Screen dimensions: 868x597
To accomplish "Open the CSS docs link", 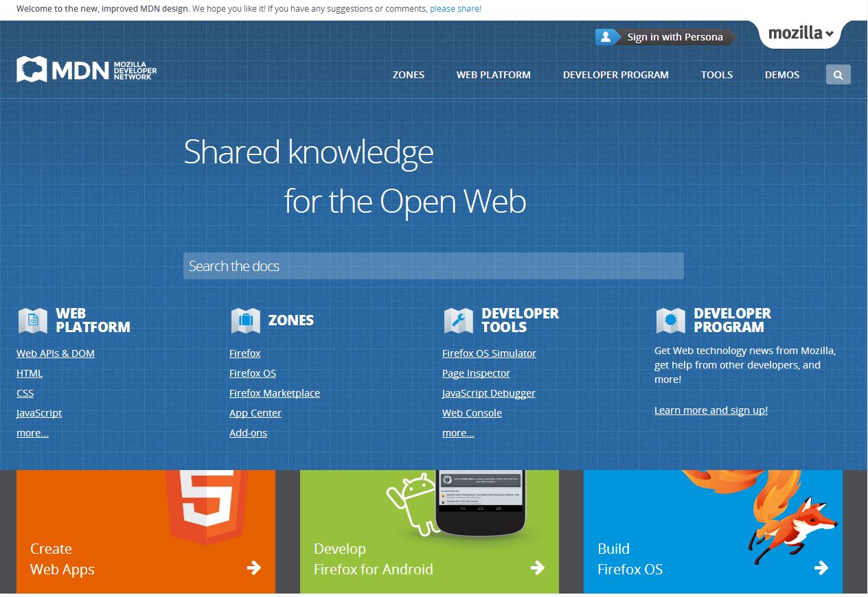I will pos(25,393).
